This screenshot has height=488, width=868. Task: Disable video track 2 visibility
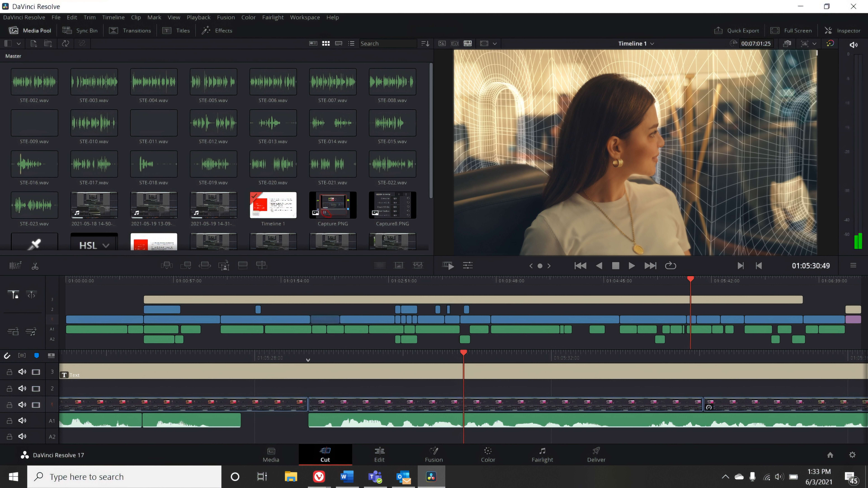point(36,389)
